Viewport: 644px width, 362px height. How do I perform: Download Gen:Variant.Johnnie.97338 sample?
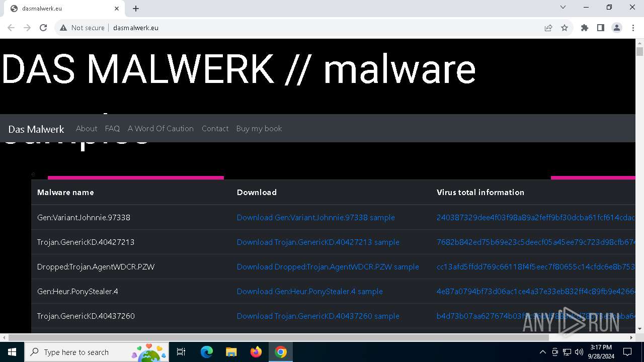315,218
